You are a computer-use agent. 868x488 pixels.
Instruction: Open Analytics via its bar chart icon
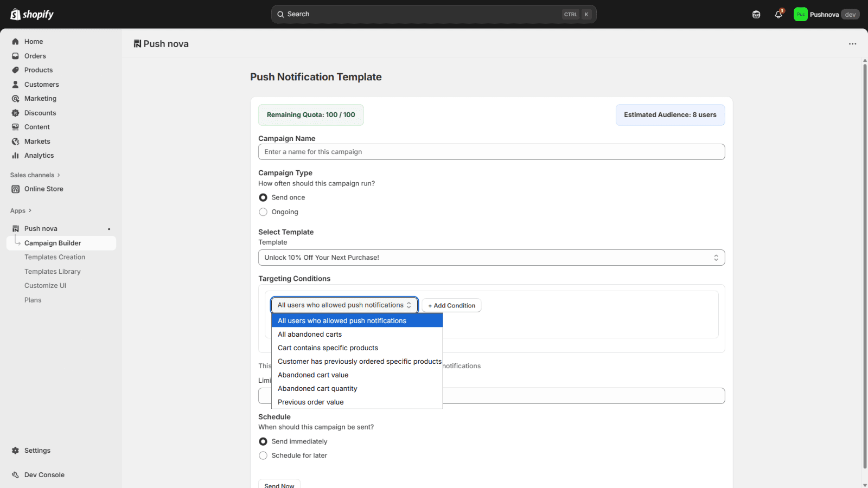click(x=15, y=156)
